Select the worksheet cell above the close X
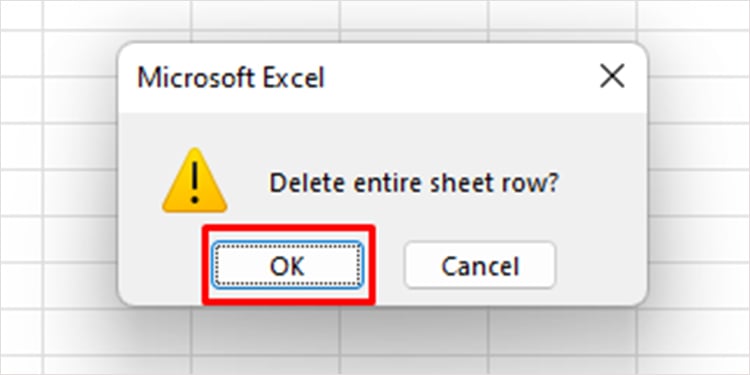This screenshot has width=750, height=375. 562,15
